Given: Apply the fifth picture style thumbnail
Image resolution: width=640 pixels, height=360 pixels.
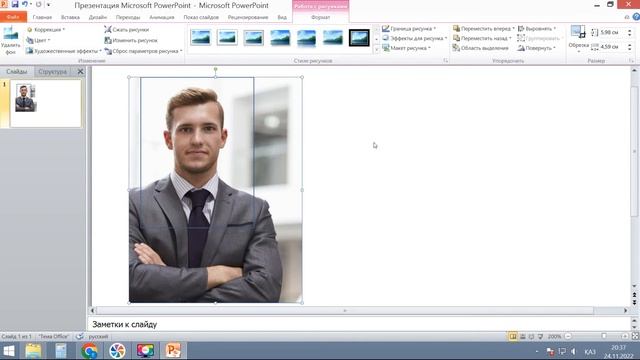Looking at the screenshot, I should (x=307, y=38).
